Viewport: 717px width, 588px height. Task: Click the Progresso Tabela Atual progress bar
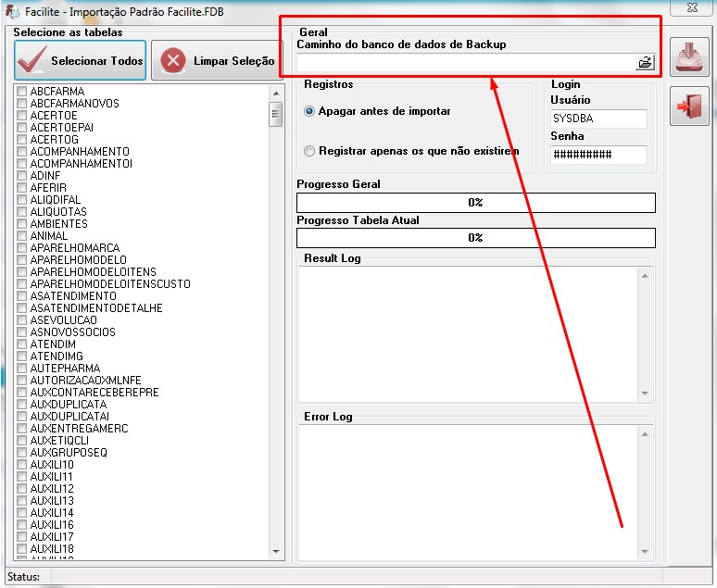[476, 238]
